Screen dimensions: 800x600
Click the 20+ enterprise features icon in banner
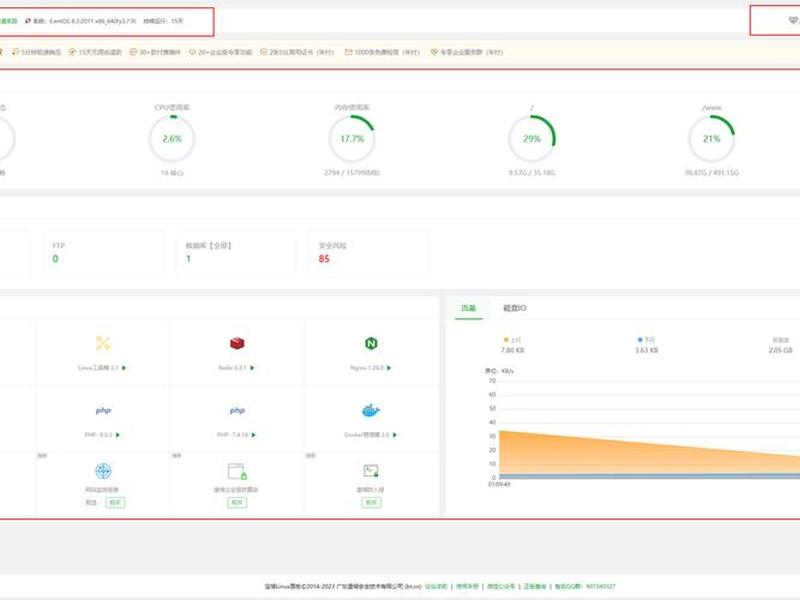192,52
